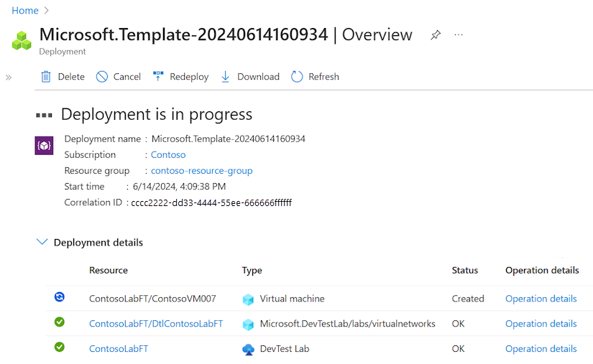Image resolution: width=593 pixels, height=364 pixels.
Task: Open the Contoso subscription link
Action: (x=168, y=155)
